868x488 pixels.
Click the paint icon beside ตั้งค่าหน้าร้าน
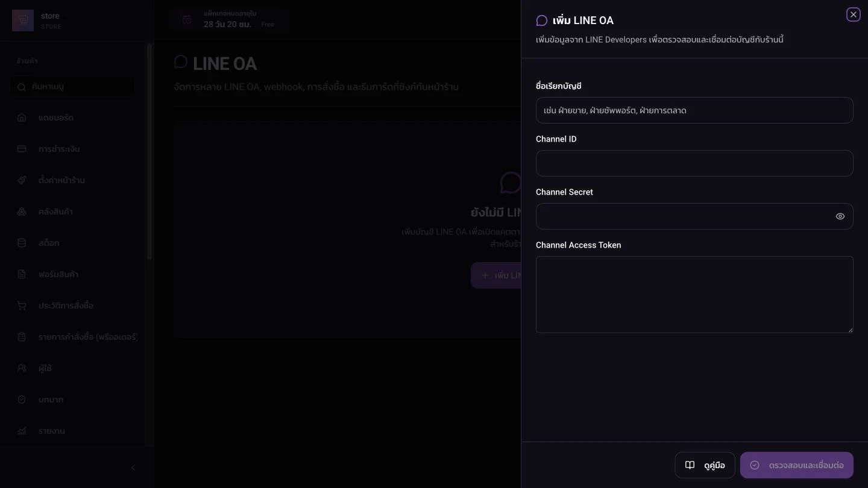coord(22,180)
